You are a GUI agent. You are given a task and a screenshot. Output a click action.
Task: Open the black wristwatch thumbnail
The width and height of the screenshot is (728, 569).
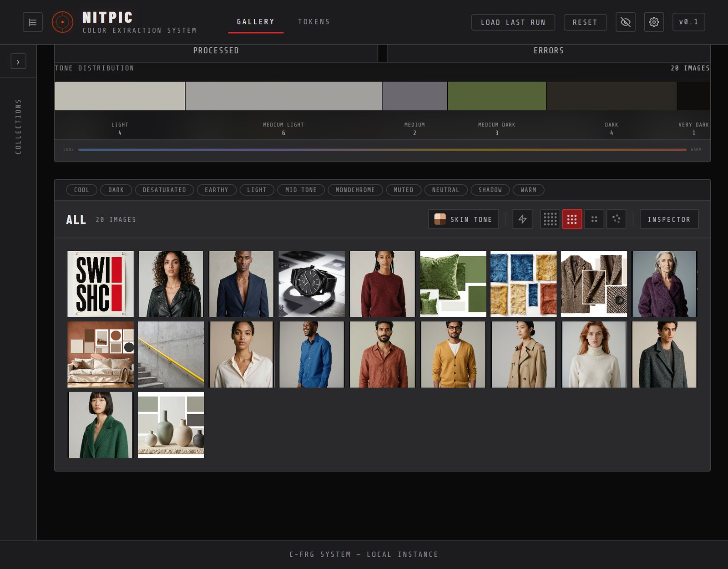tap(312, 284)
